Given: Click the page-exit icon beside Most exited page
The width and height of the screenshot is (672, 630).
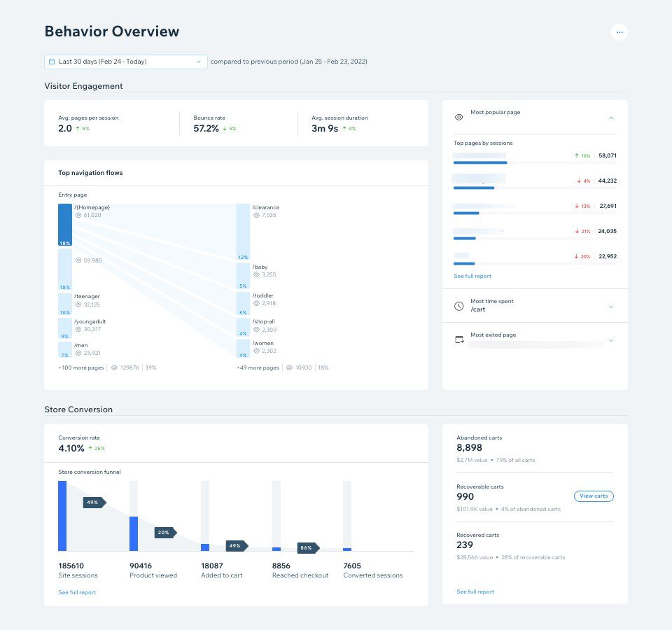Looking at the screenshot, I should (x=458, y=339).
